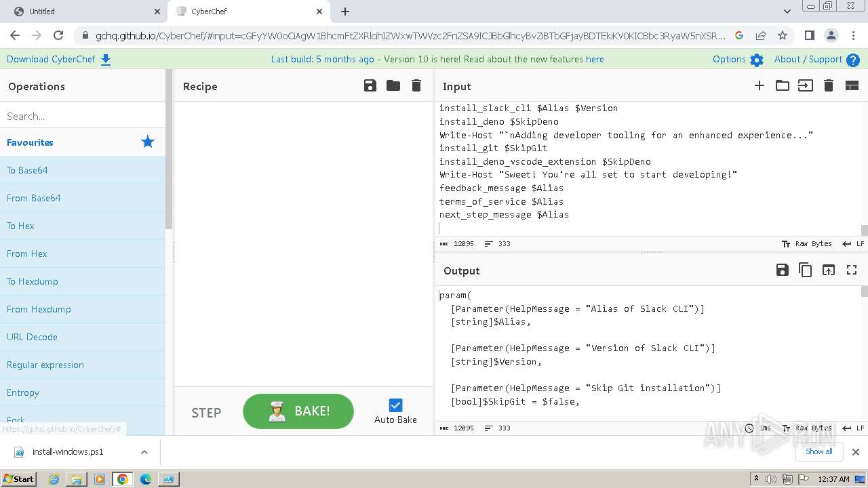The image size is (868, 488).
Task: Add a new input tab
Action: click(759, 85)
